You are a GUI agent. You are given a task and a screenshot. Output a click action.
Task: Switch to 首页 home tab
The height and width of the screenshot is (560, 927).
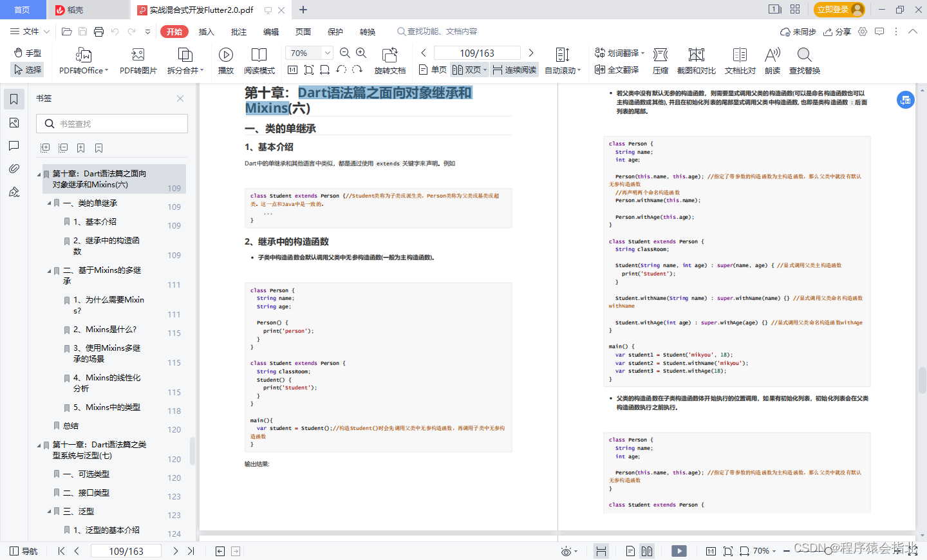click(x=23, y=10)
